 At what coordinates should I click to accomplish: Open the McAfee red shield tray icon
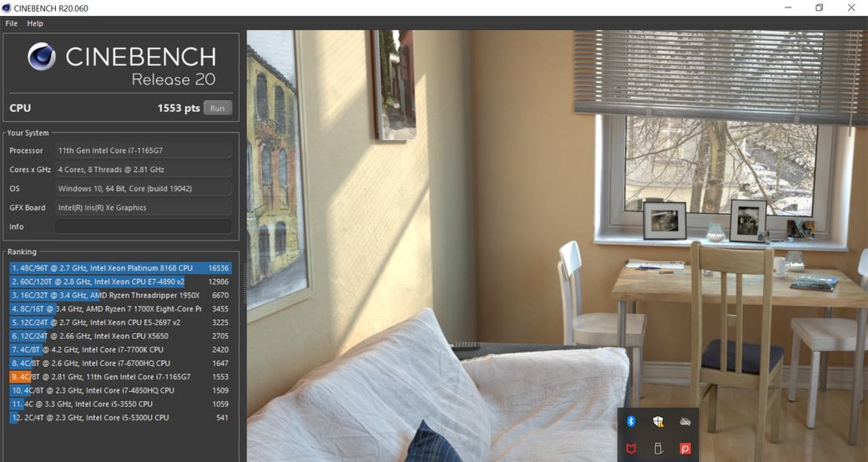(x=632, y=449)
